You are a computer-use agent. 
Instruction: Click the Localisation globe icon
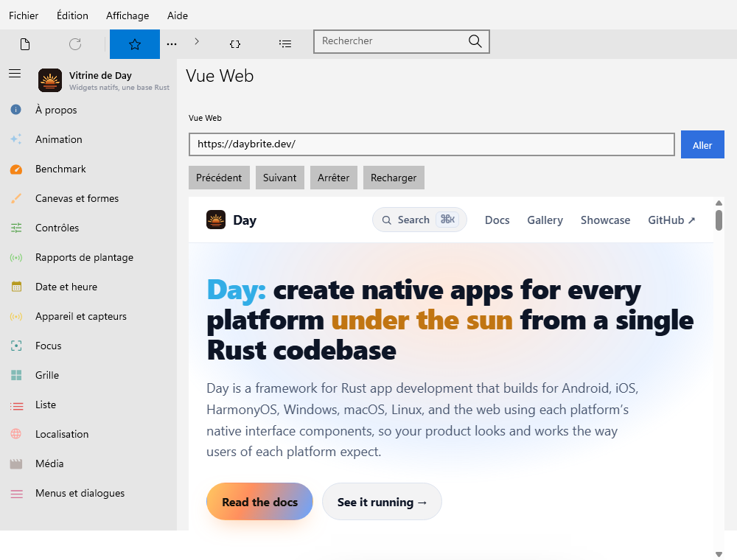pyautogui.click(x=16, y=434)
